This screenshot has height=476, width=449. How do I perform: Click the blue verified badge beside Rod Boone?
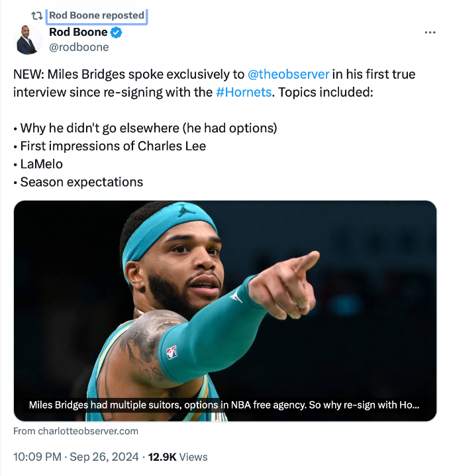pos(116,32)
